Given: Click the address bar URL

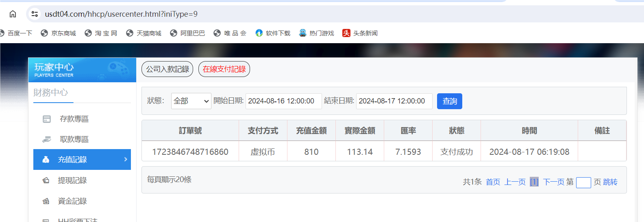Looking at the screenshot, I should click(121, 14).
